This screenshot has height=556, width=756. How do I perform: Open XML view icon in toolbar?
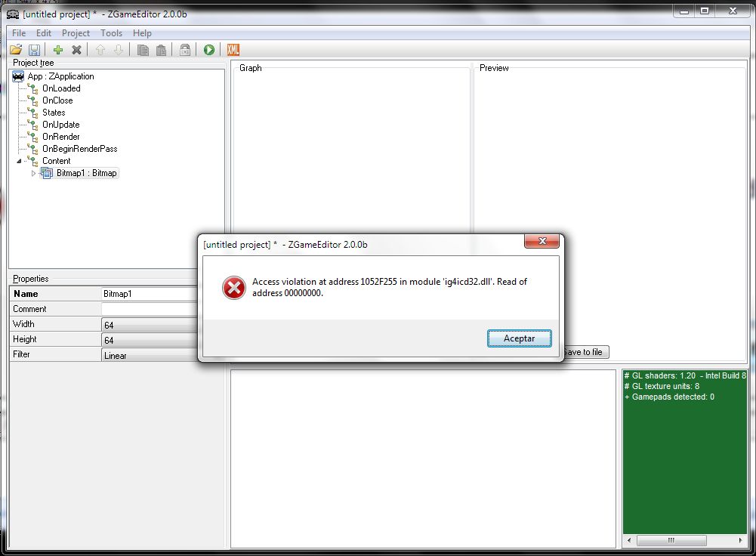tap(233, 50)
